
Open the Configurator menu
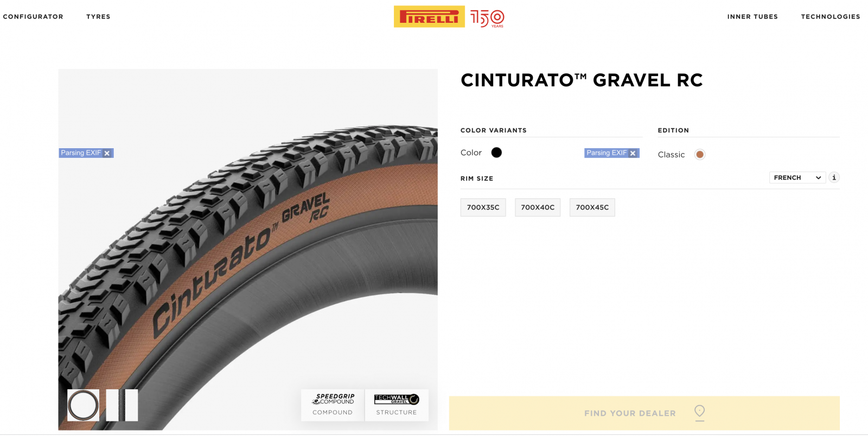(x=33, y=17)
